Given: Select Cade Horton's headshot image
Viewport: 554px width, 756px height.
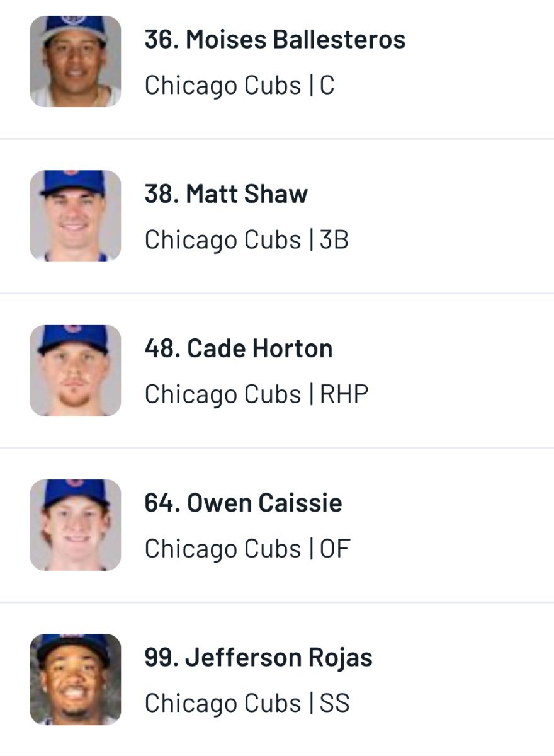Looking at the screenshot, I should coord(75,370).
